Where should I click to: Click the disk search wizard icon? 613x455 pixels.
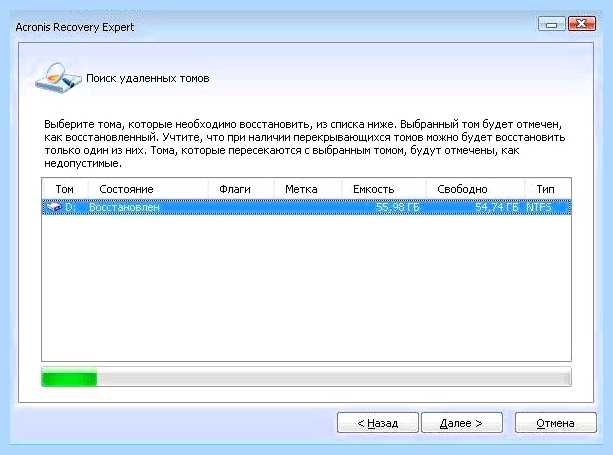pyautogui.click(x=57, y=77)
